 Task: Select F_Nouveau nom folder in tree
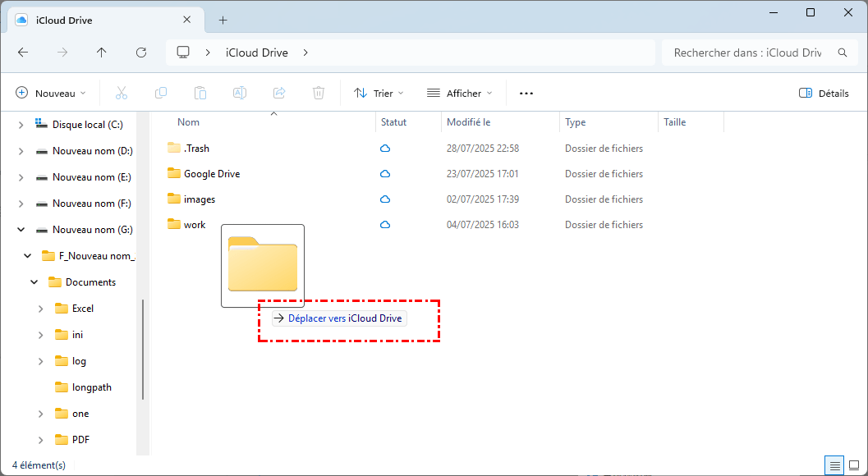(x=89, y=256)
